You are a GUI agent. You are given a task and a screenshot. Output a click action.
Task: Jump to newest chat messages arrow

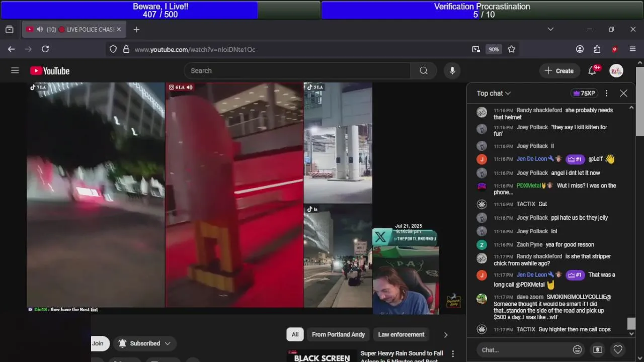[631, 334]
